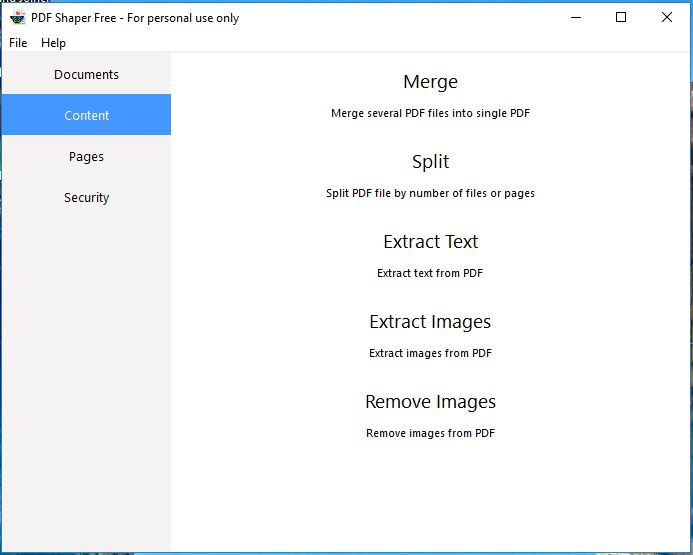Click the Remove Images heading
Screen dimensions: 693x555
click(430, 402)
